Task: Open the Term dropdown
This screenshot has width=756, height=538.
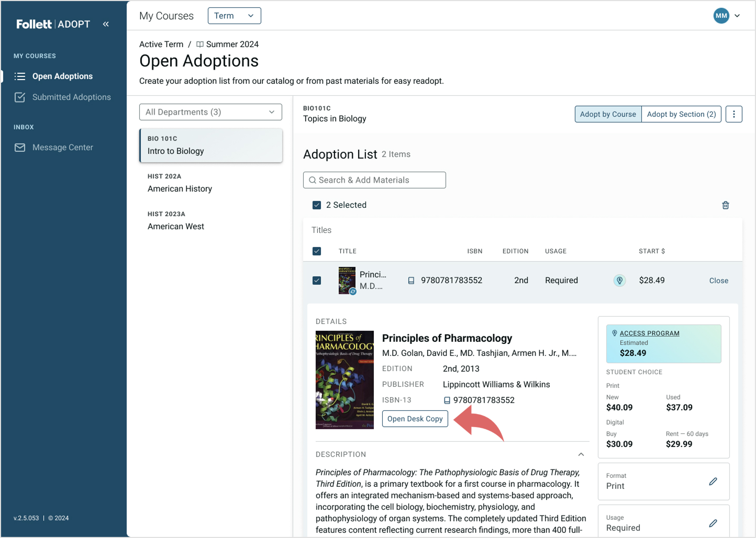Action: 234,15
